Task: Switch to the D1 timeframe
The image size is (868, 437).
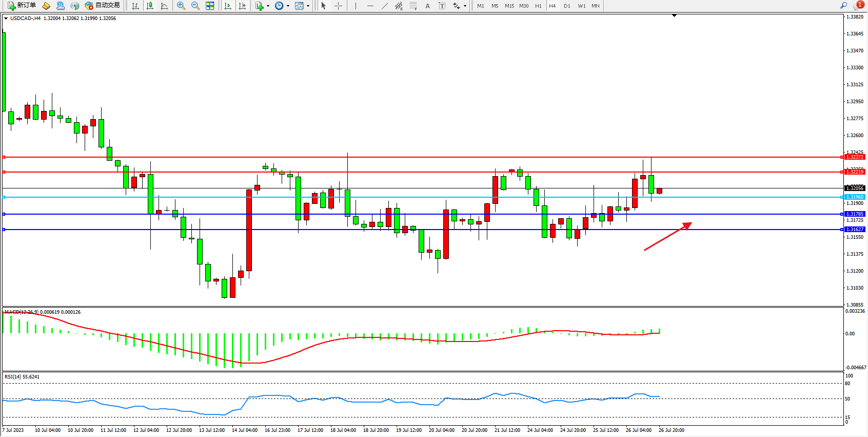Action: click(x=567, y=6)
